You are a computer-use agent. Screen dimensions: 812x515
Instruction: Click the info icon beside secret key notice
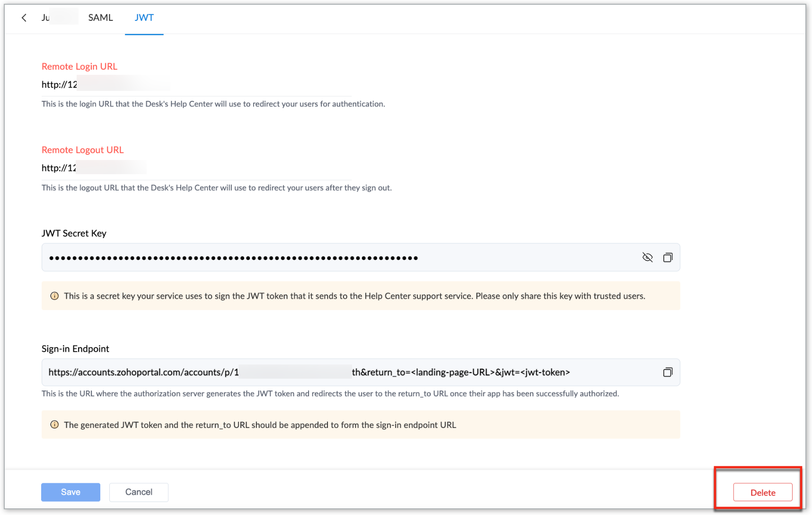tap(54, 296)
